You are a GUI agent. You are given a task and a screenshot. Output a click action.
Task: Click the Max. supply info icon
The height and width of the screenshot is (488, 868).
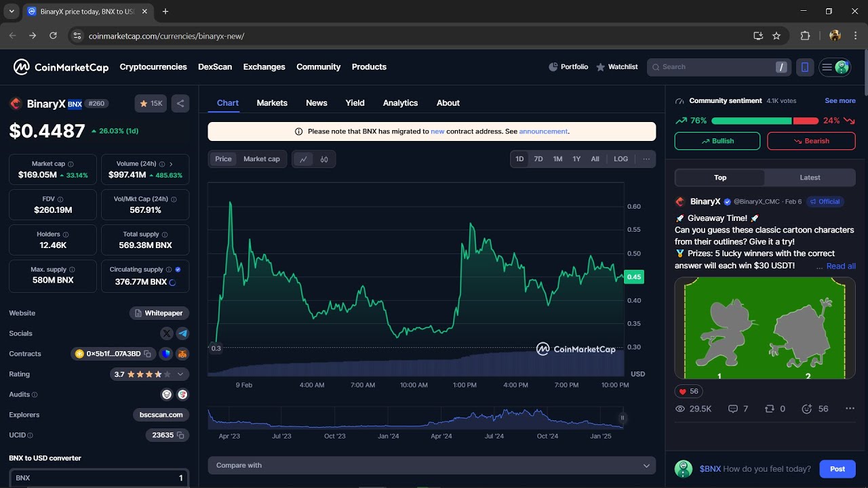coord(72,270)
